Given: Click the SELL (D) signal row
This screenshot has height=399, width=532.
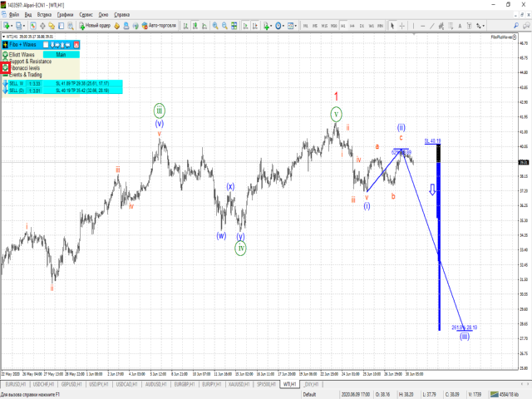Looking at the screenshot, I should pyautogui.click(x=62, y=91).
